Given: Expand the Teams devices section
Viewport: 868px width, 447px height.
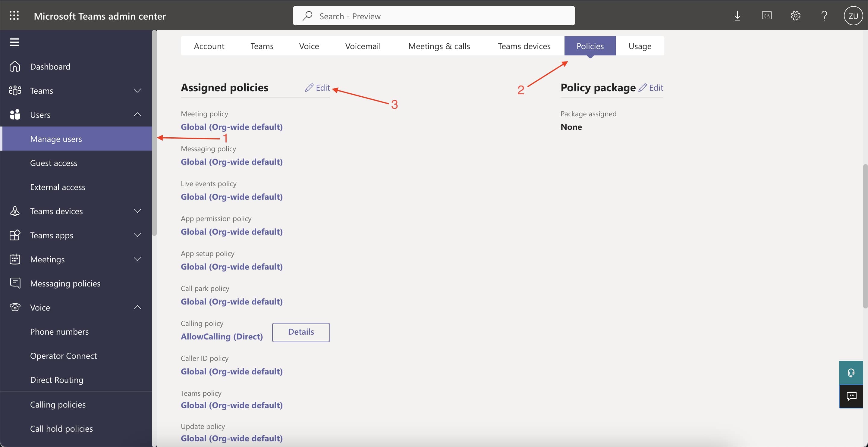Looking at the screenshot, I should 137,211.
